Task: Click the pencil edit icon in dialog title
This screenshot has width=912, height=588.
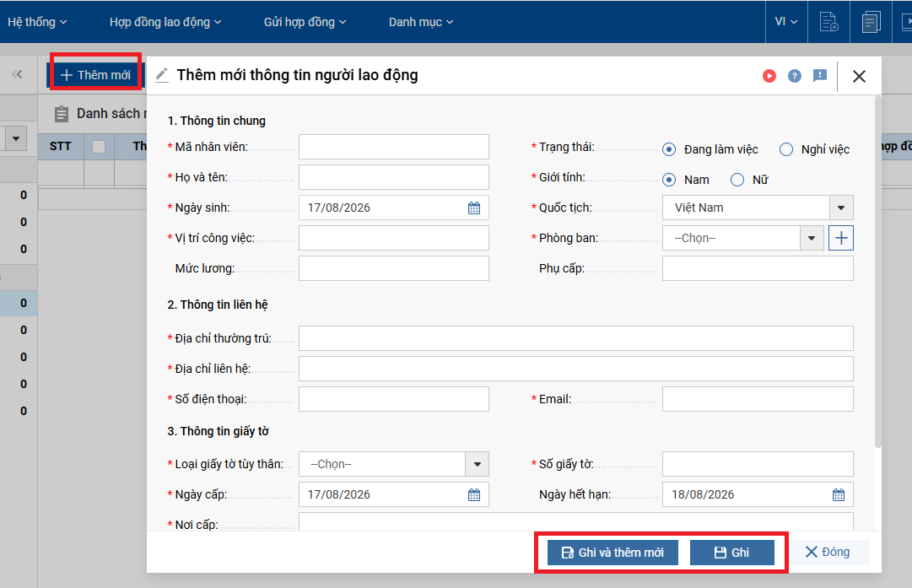Action: tap(162, 75)
